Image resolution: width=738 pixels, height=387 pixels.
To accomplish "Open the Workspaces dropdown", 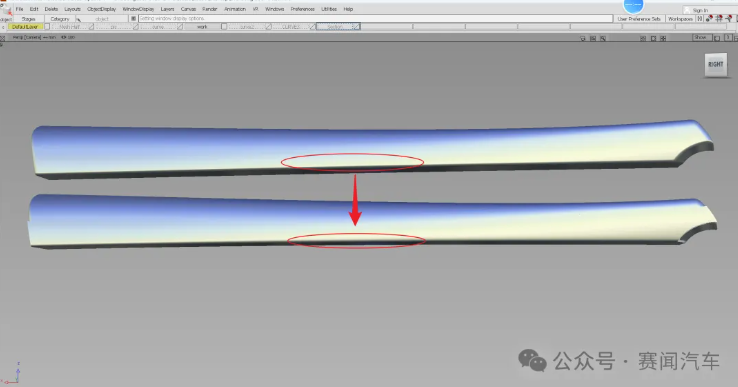I will pos(680,19).
